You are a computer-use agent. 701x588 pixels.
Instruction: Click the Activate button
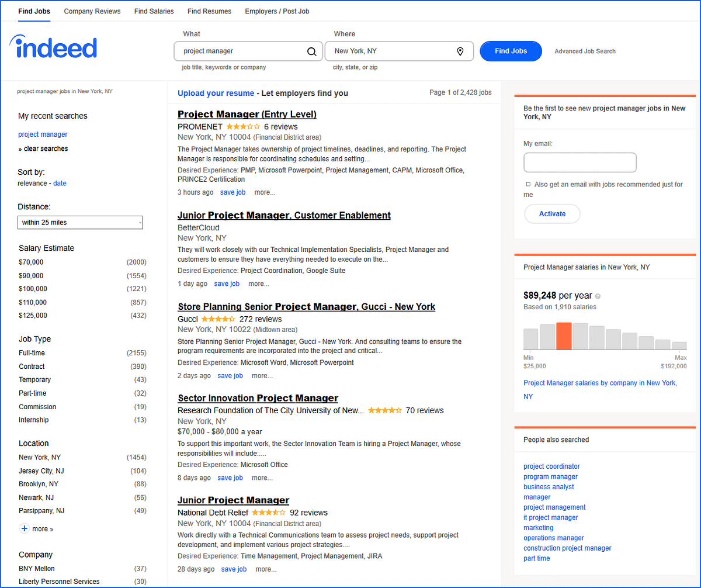click(x=552, y=214)
